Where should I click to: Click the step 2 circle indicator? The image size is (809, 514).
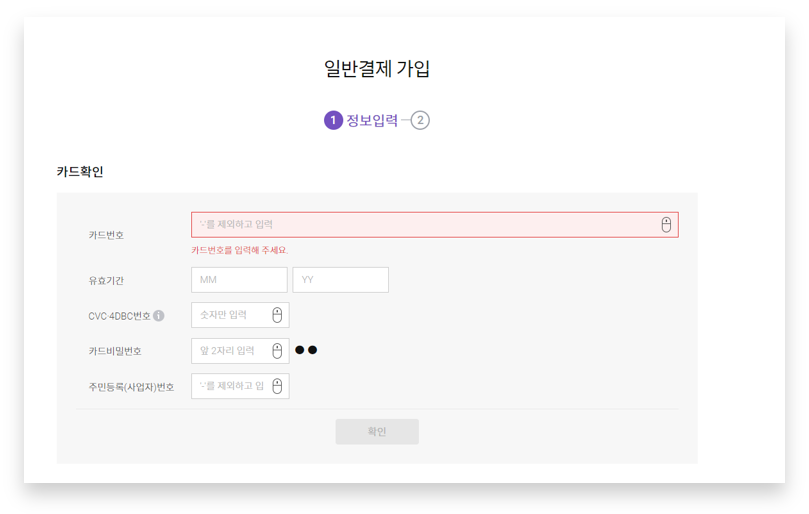point(420,121)
